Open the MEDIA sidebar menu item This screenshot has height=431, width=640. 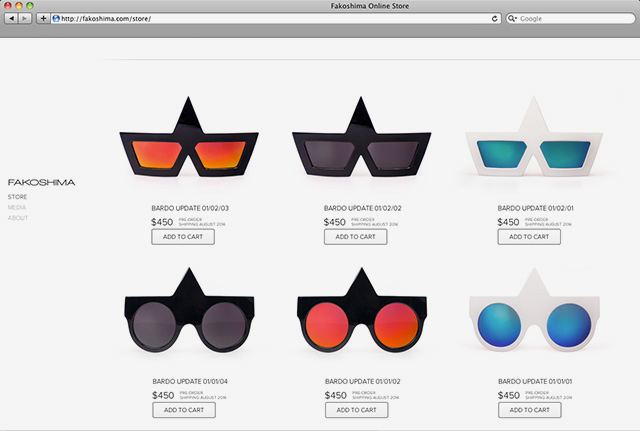point(17,207)
